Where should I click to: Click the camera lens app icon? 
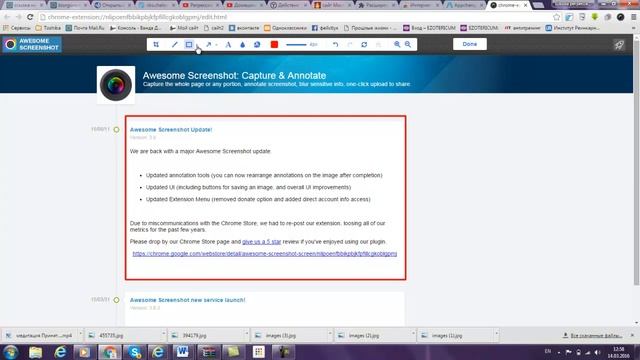click(x=116, y=85)
